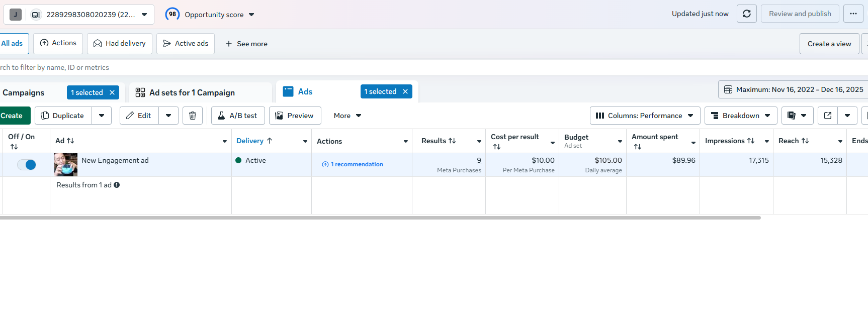Click the export/share icon button
The image size is (868, 319).
[828, 116]
